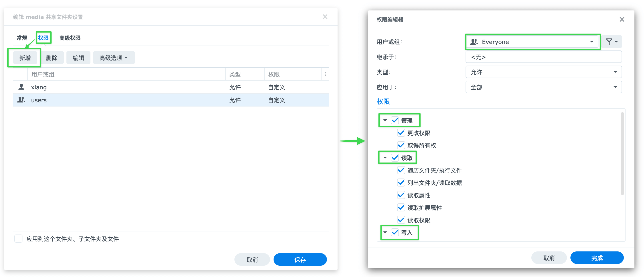Switch to the 高级权限 tab
The height and width of the screenshot is (277, 644).
tap(70, 38)
